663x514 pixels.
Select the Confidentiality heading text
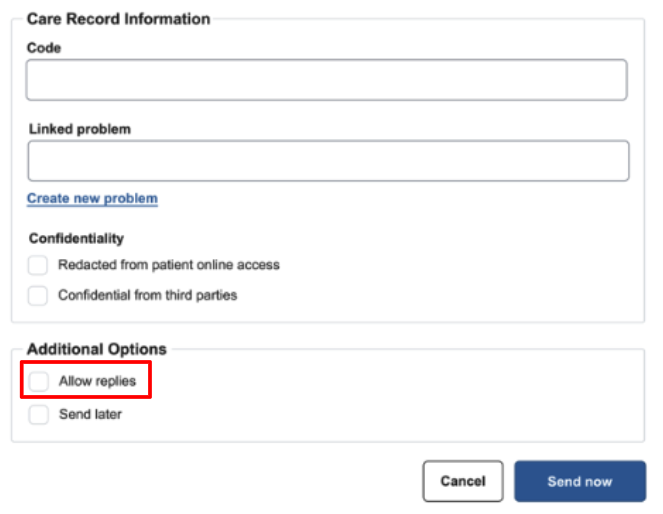(x=76, y=238)
